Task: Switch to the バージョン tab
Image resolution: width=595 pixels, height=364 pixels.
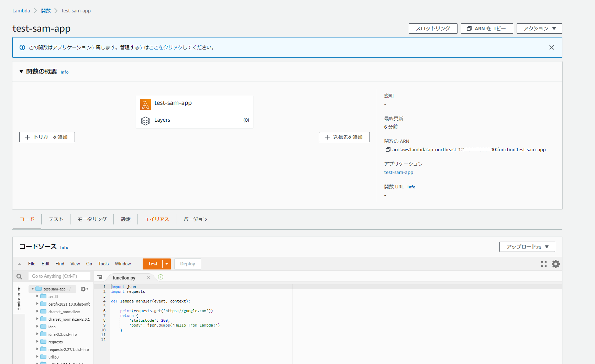Action: (195, 219)
